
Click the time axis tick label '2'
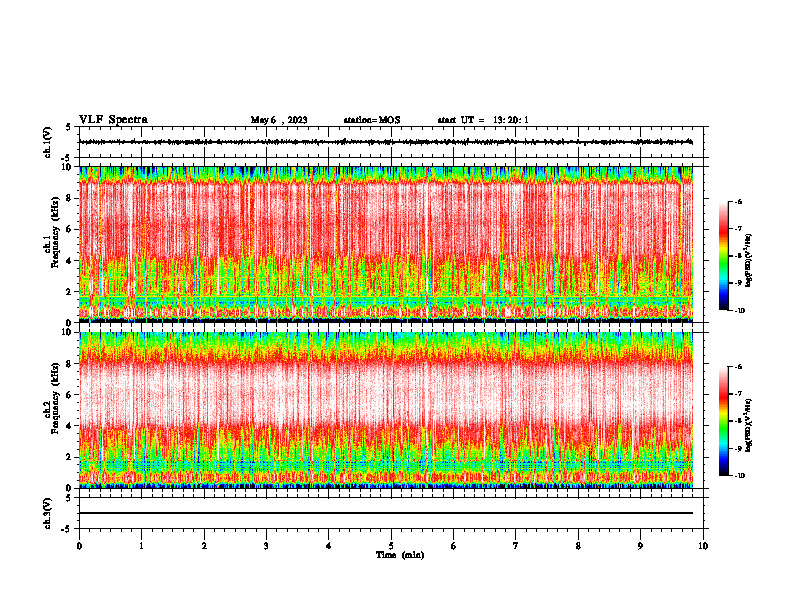tap(204, 546)
